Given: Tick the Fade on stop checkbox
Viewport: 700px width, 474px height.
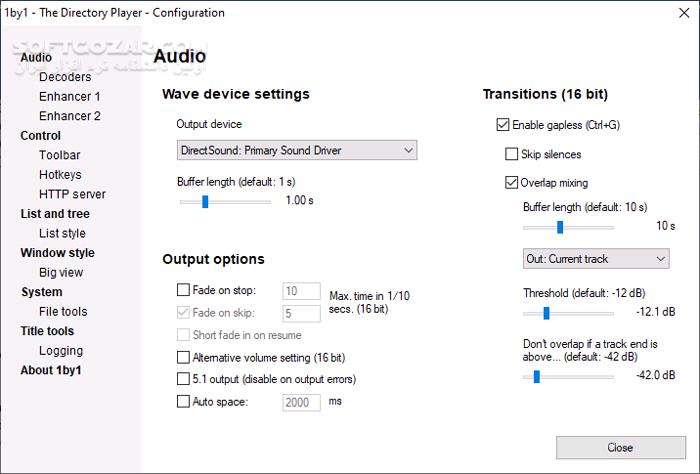Looking at the screenshot, I should (x=183, y=291).
